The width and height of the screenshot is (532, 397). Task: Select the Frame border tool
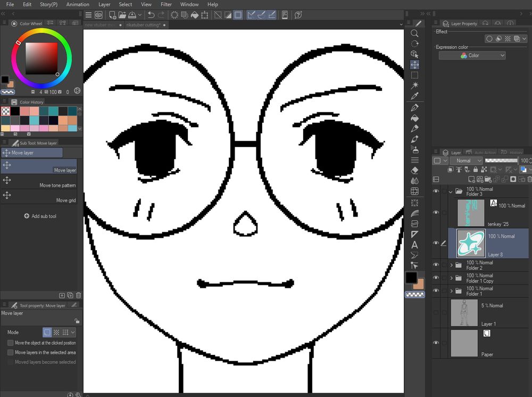pos(414,224)
